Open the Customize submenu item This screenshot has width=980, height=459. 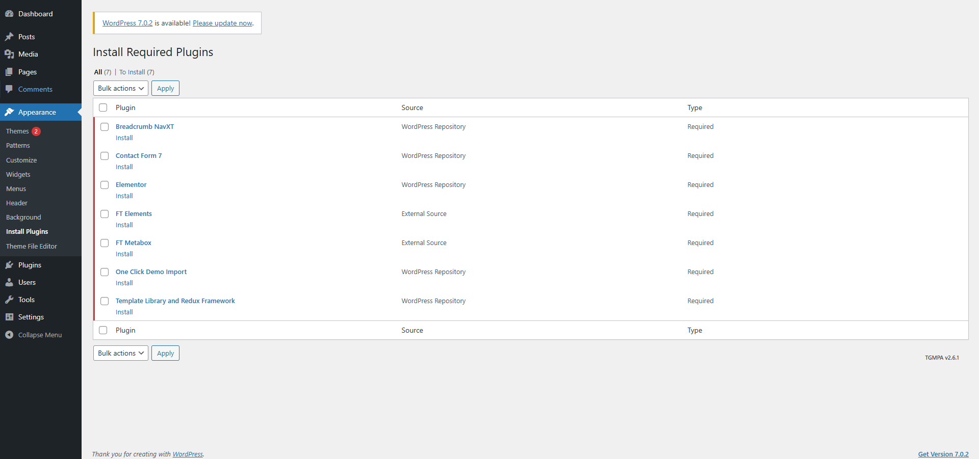pyautogui.click(x=21, y=160)
